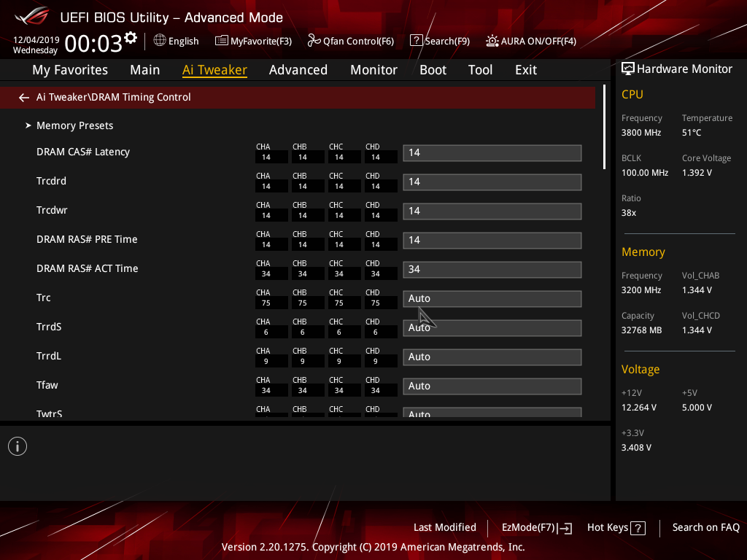
Task: Switch to Tool tab
Action: pyautogui.click(x=480, y=70)
